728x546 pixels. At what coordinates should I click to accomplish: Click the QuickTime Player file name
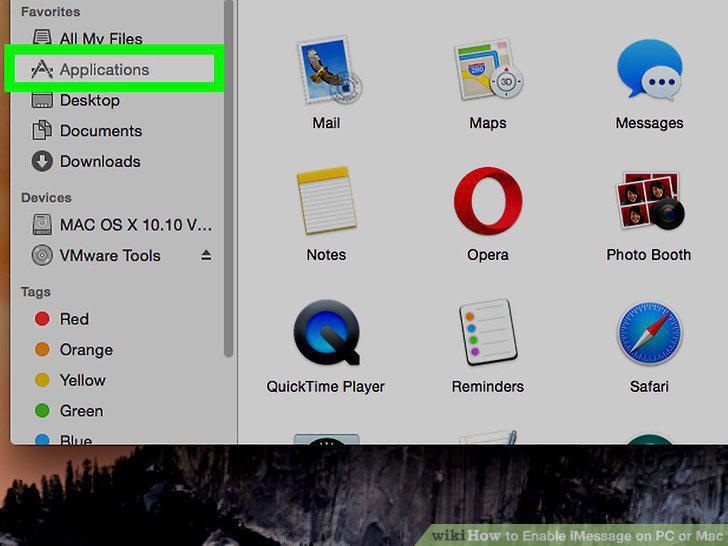point(326,387)
